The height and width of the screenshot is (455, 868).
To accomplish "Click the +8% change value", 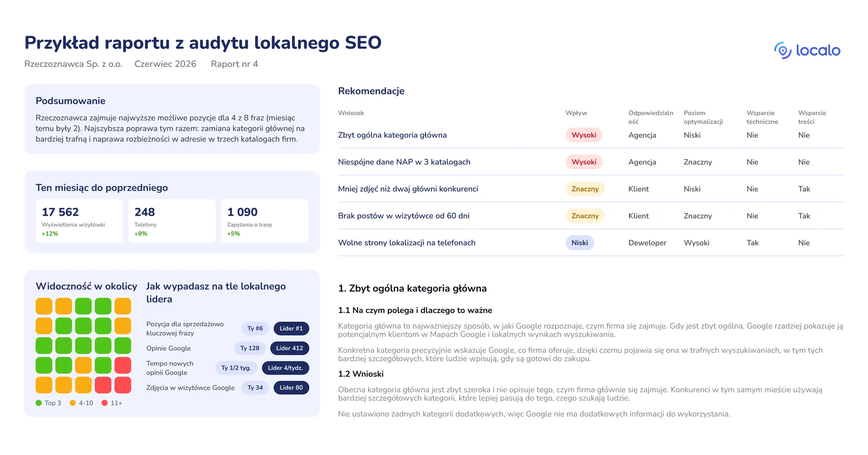I will (141, 234).
